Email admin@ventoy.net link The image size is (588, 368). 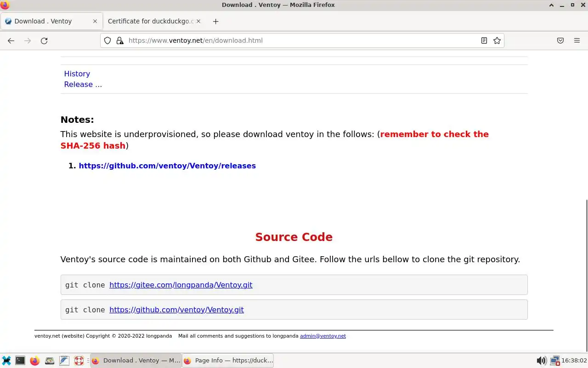pyautogui.click(x=323, y=336)
